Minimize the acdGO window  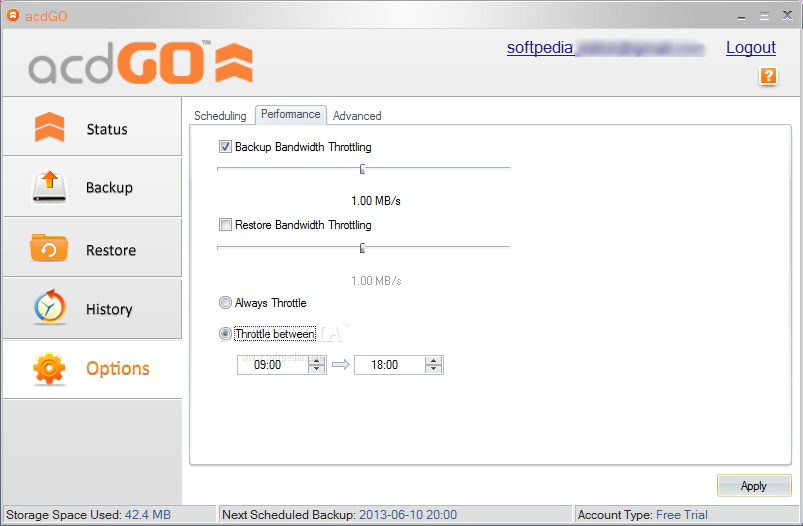(741, 16)
